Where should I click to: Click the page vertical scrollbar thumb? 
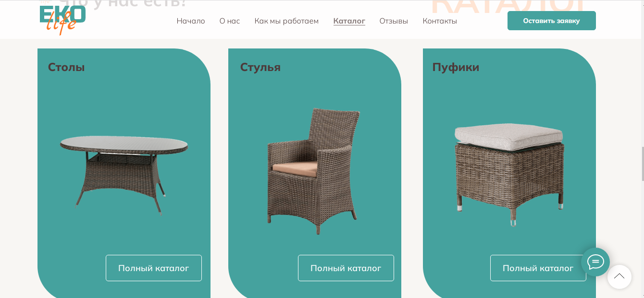(643, 164)
